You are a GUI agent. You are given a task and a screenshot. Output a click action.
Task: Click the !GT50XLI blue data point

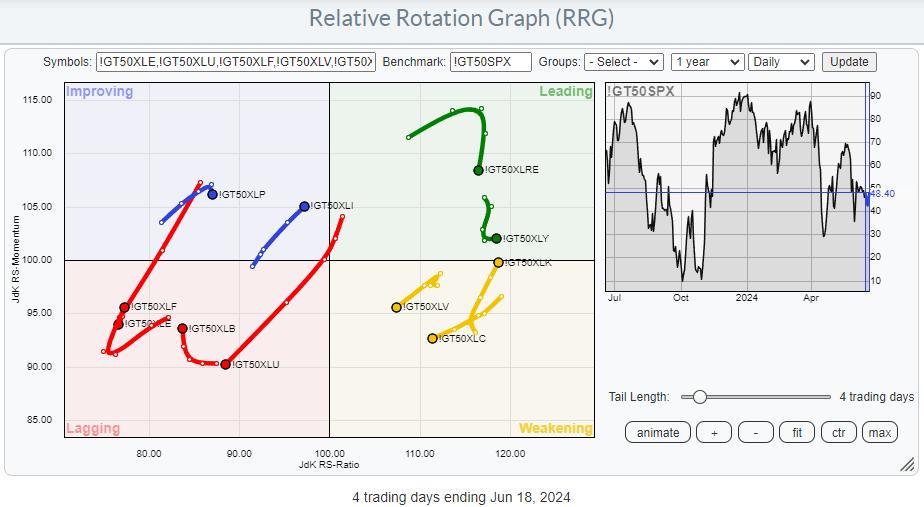point(304,206)
